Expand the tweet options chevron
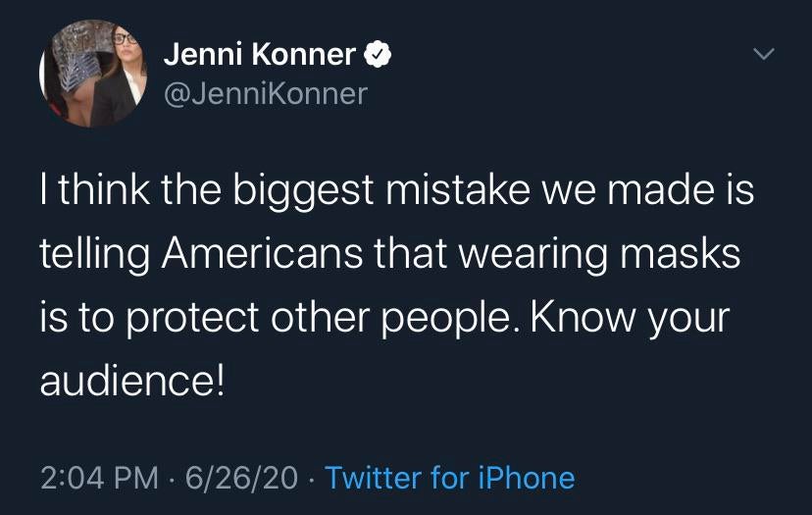Viewport: 812px width, 515px height. tap(763, 53)
